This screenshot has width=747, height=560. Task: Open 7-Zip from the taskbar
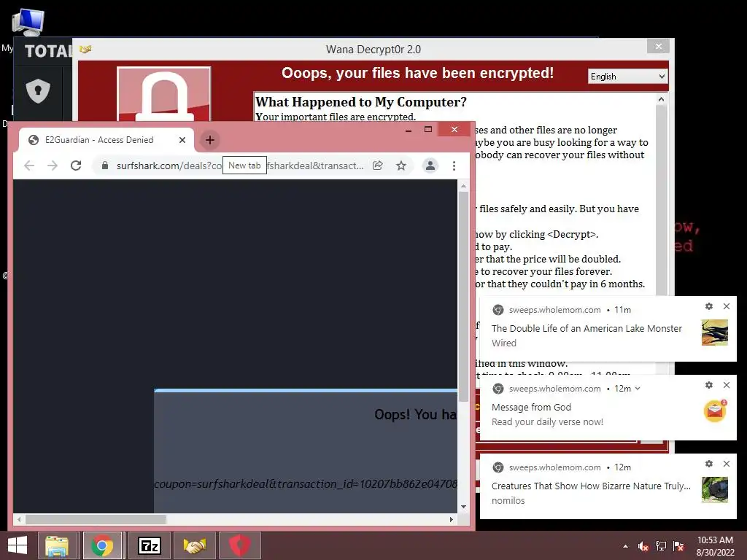click(x=149, y=545)
